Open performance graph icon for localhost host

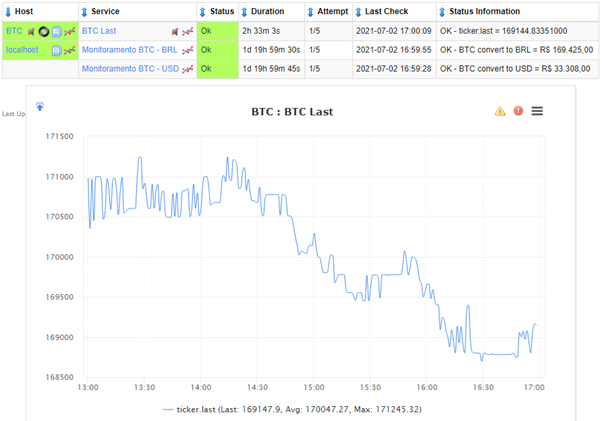pos(69,50)
